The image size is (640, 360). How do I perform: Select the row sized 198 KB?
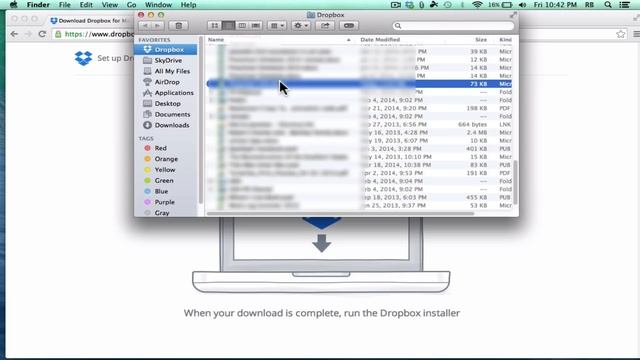click(359, 108)
